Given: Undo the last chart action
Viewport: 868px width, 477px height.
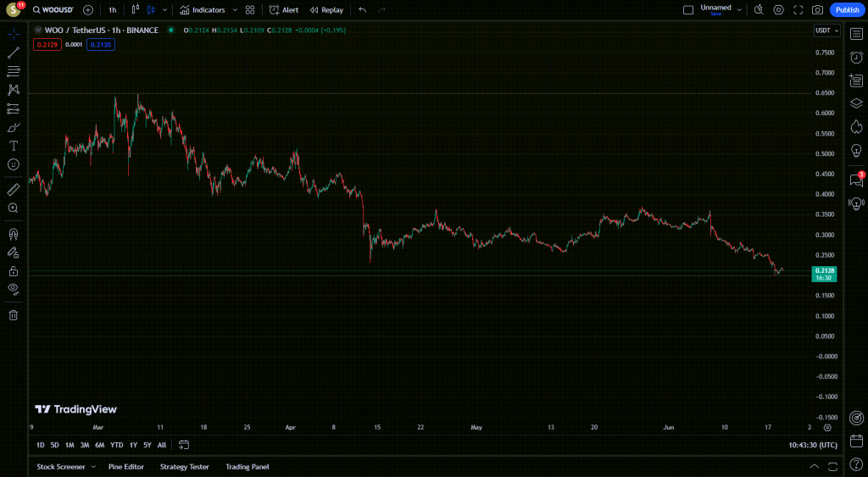Looking at the screenshot, I should click(363, 10).
